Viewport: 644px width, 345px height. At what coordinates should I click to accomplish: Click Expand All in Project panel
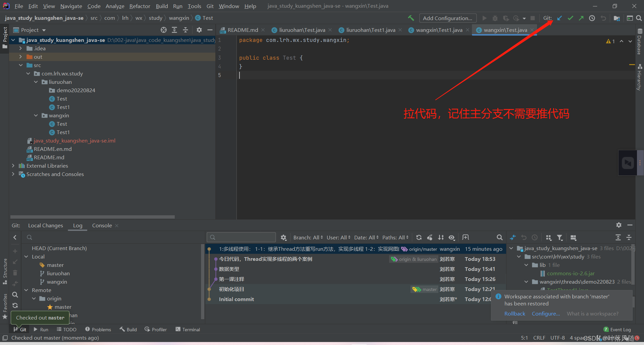(174, 30)
